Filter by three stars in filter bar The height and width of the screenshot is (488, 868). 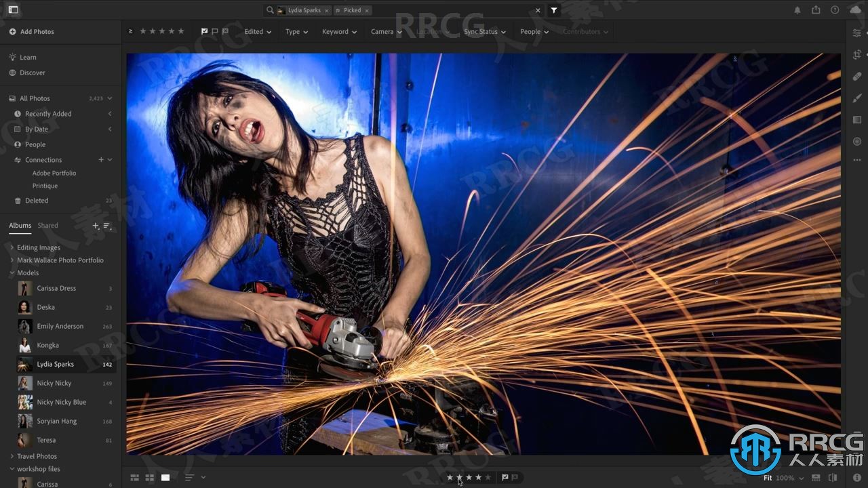[162, 31]
